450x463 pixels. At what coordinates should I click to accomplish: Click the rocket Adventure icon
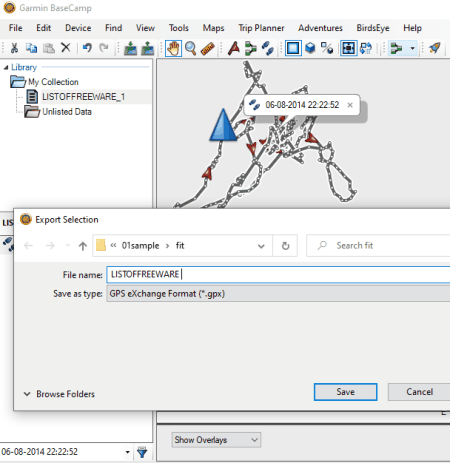[435, 48]
